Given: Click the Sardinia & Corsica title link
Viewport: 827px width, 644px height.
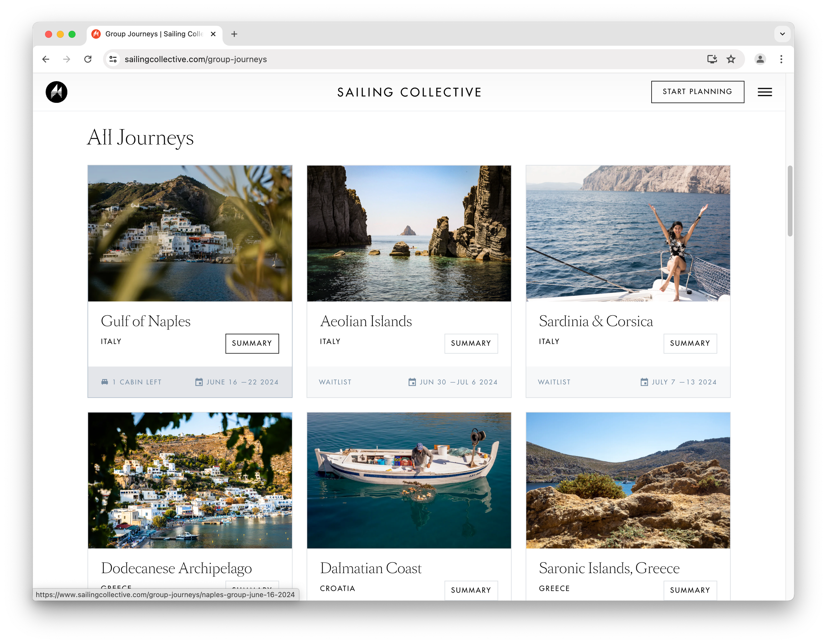Looking at the screenshot, I should tap(596, 321).
